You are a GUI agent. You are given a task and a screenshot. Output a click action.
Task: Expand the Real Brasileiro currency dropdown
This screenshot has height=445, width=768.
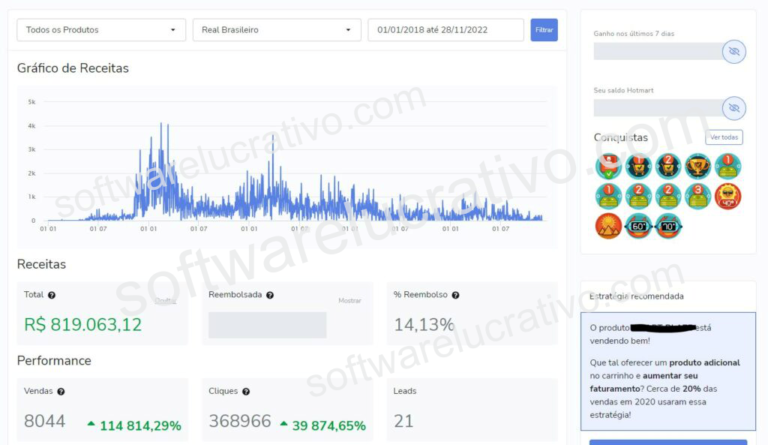277,30
